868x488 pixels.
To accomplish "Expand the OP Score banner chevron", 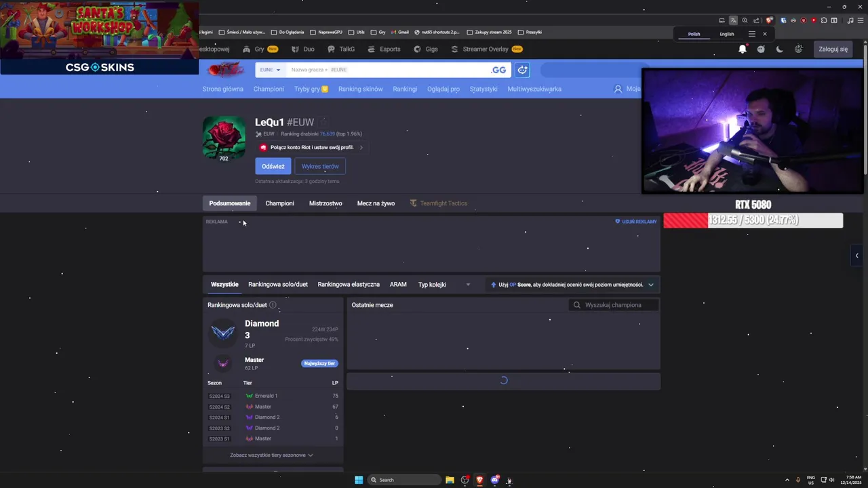I will (x=651, y=285).
